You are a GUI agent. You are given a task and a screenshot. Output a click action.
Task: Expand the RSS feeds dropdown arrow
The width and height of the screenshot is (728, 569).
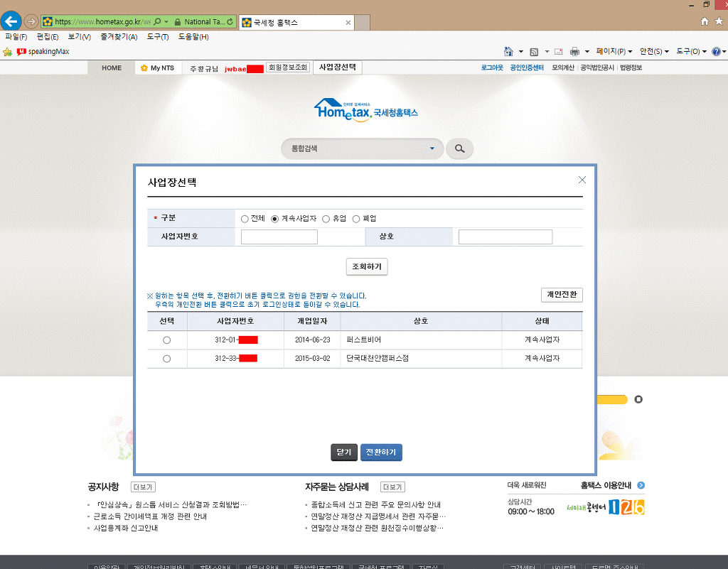click(547, 51)
